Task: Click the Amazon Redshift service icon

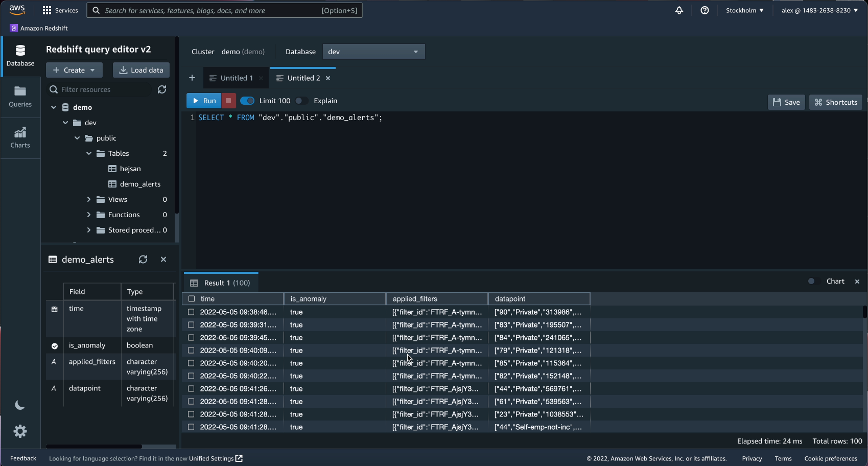Action: coord(14,28)
